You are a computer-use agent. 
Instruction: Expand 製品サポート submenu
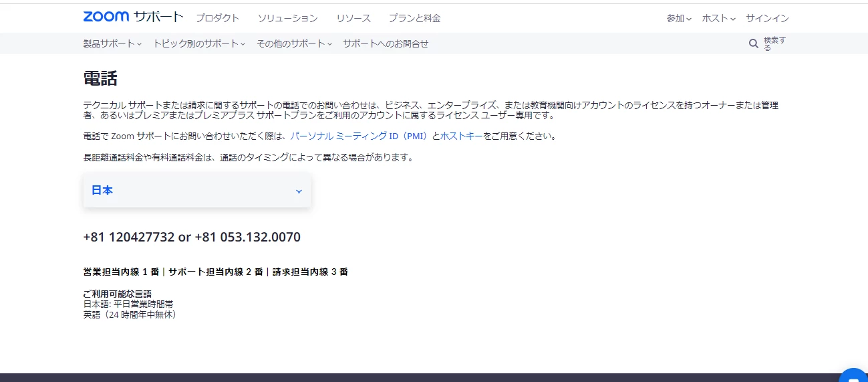(112, 43)
